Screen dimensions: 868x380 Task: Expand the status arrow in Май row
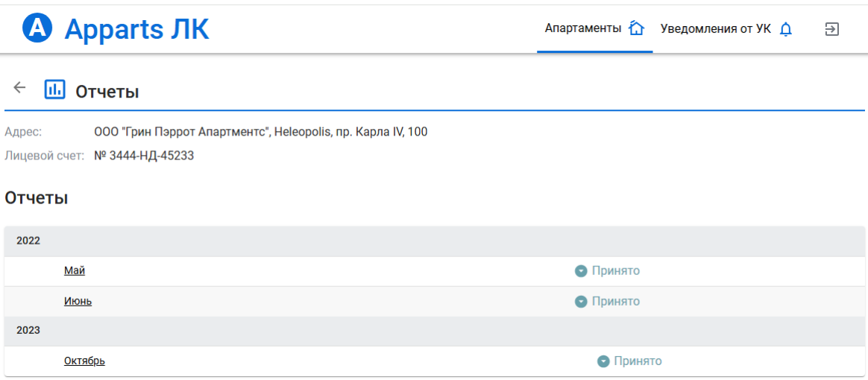pyautogui.click(x=582, y=271)
